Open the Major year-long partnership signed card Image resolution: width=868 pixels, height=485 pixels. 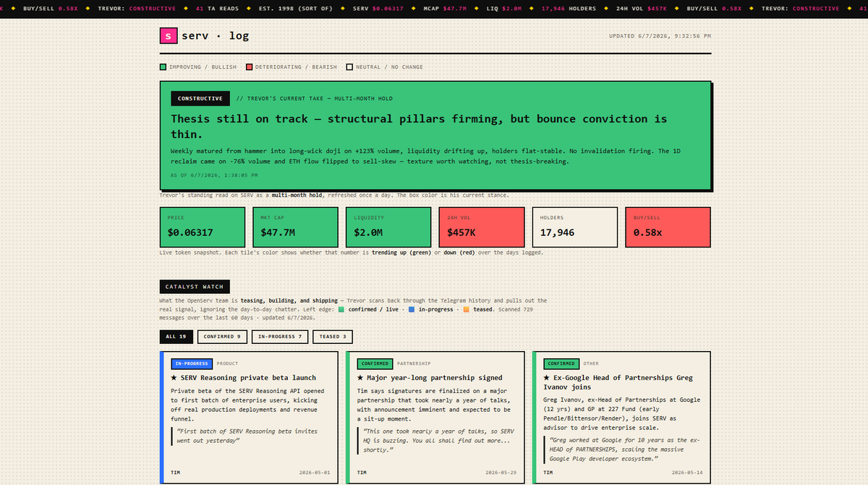coord(435,418)
